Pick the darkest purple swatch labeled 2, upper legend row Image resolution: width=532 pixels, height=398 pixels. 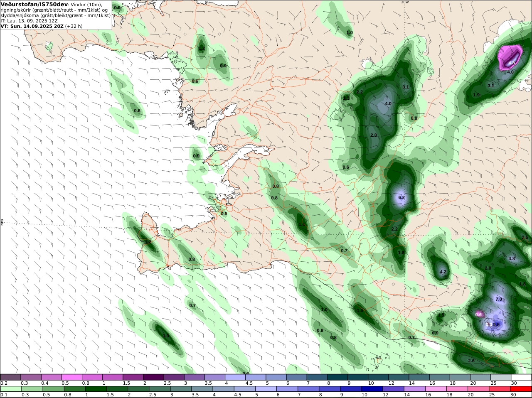pos(155,377)
